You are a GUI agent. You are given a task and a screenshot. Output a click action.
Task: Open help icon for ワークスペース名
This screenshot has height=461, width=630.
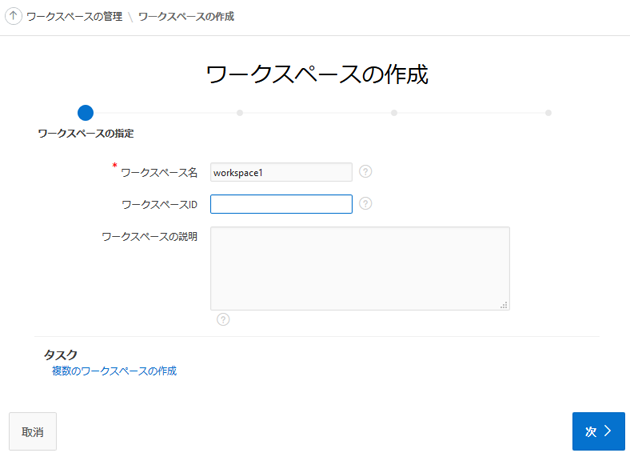(365, 172)
